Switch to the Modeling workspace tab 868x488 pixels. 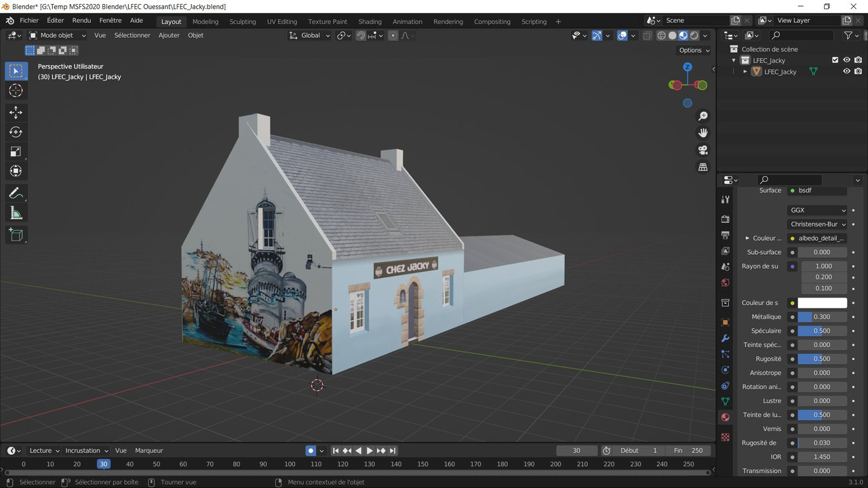[x=205, y=22]
